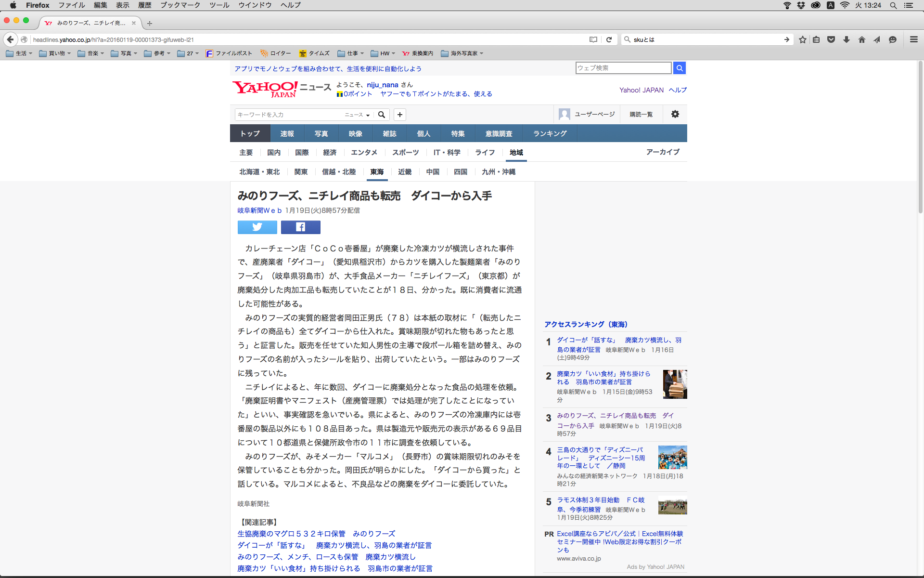
Task: Bookmark this page with star icon
Action: tap(802, 39)
